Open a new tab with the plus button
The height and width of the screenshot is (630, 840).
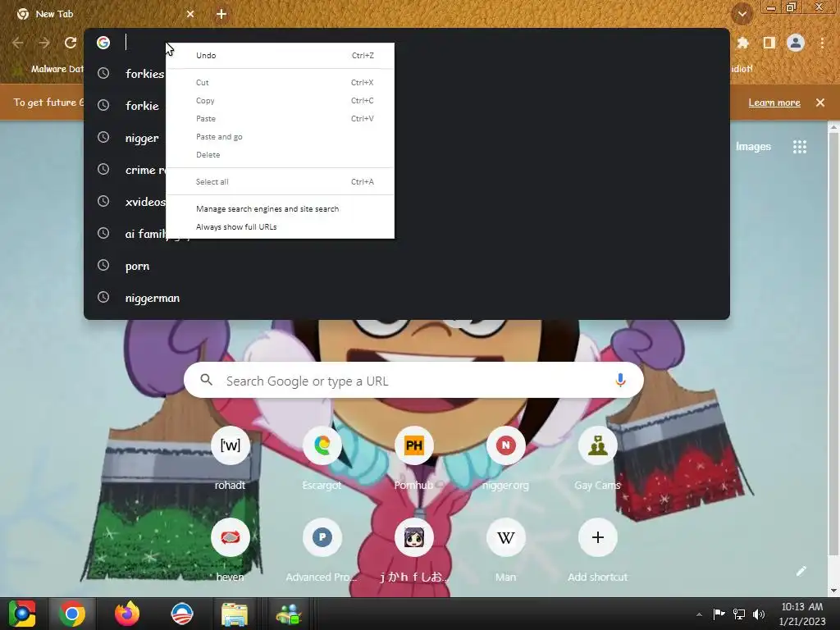click(221, 14)
